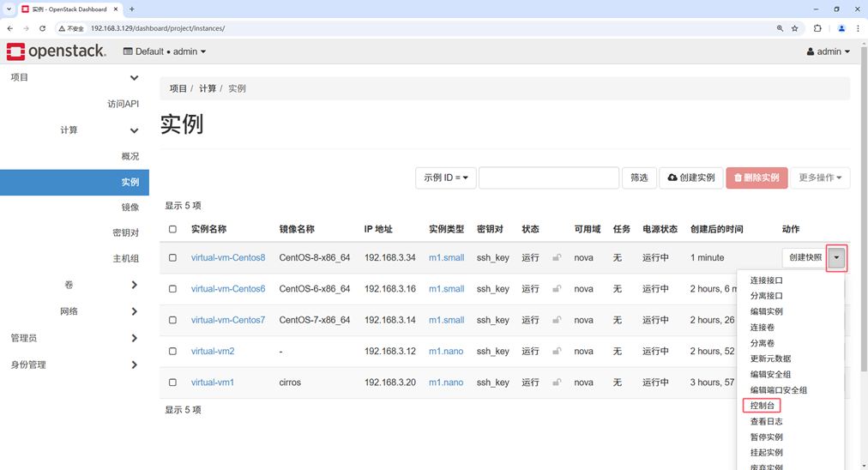Open a new browser tab
This screenshot has height=470, width=868.
[132, 9]
